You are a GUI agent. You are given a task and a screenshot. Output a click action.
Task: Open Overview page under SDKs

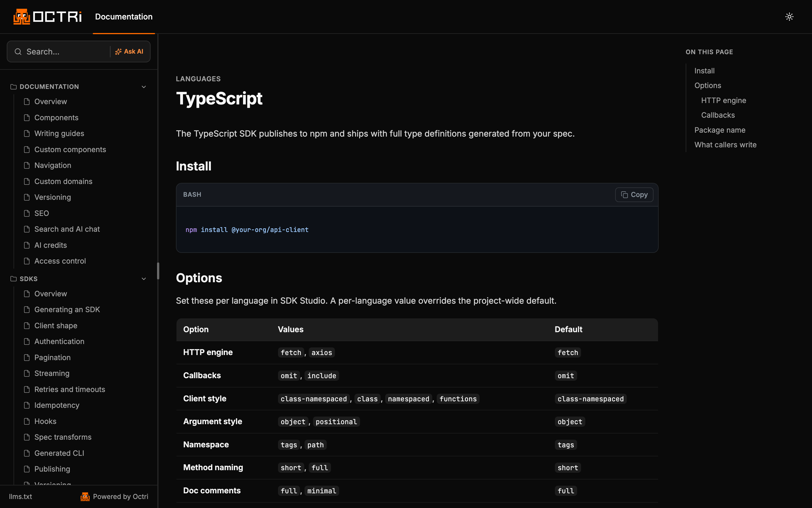(x=50, y=294)
